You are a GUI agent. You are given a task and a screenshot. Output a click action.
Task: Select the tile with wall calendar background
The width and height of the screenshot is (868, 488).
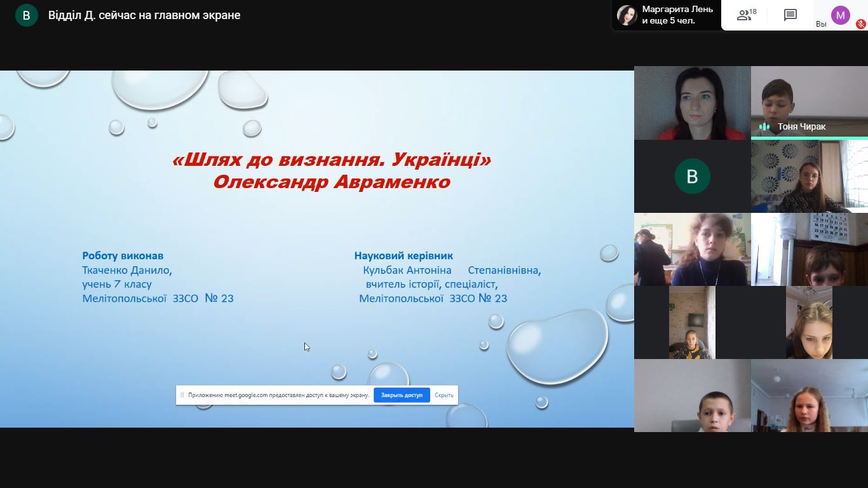(x=809, y=249)
